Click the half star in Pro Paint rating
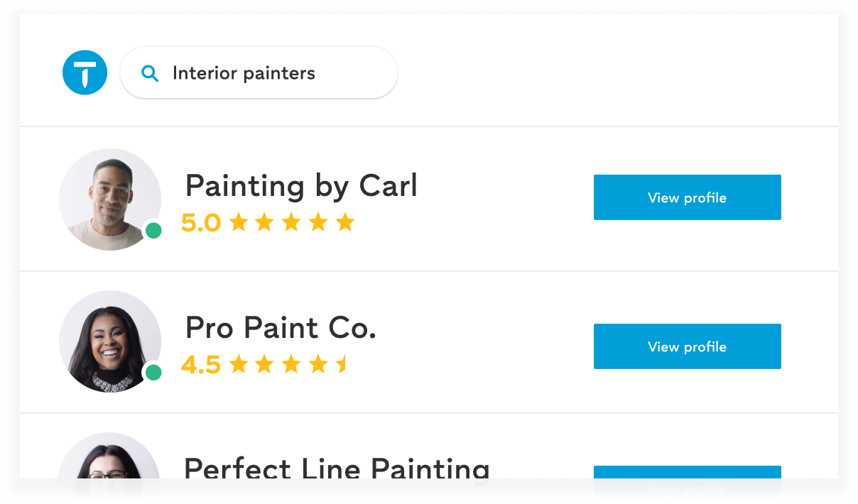This screenshot has width=858, height=504. pyautogui.click(x=342, y=365)
